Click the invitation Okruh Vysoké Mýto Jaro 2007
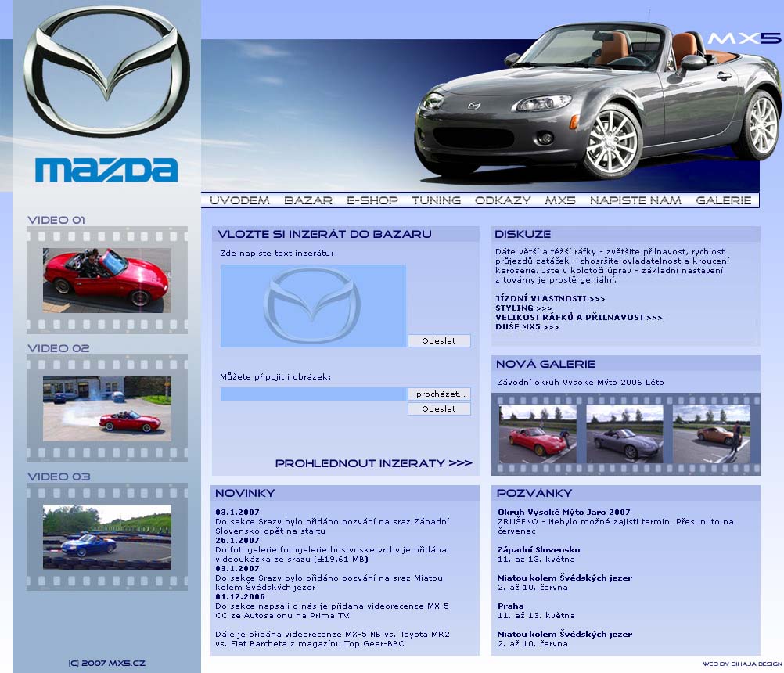The width and height of the screenshot is (784, 673). pyautogui.click(x=564, y=512)
